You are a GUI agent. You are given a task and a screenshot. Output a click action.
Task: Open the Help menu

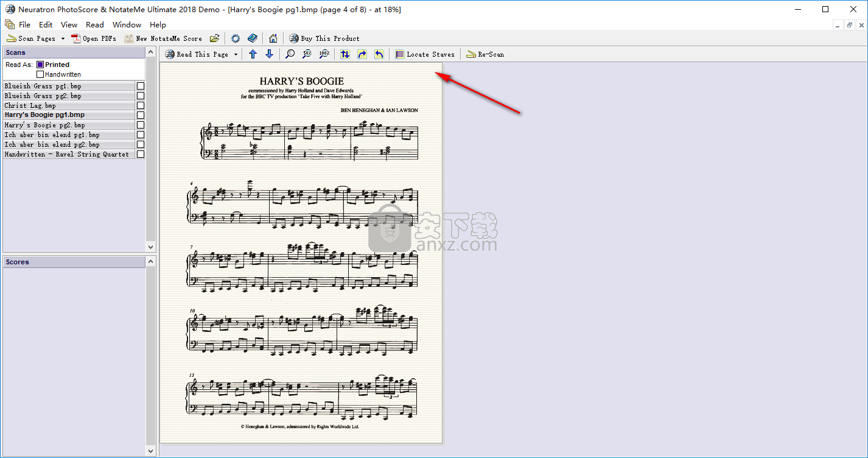click(158, 24)
